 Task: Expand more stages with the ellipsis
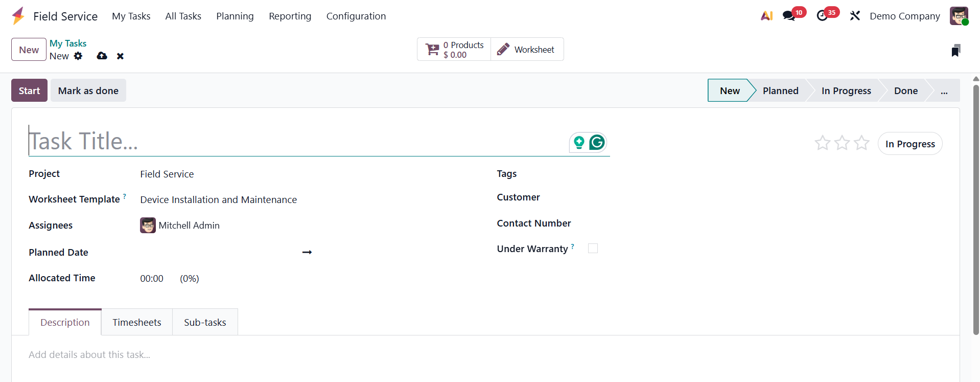(944, 91)
